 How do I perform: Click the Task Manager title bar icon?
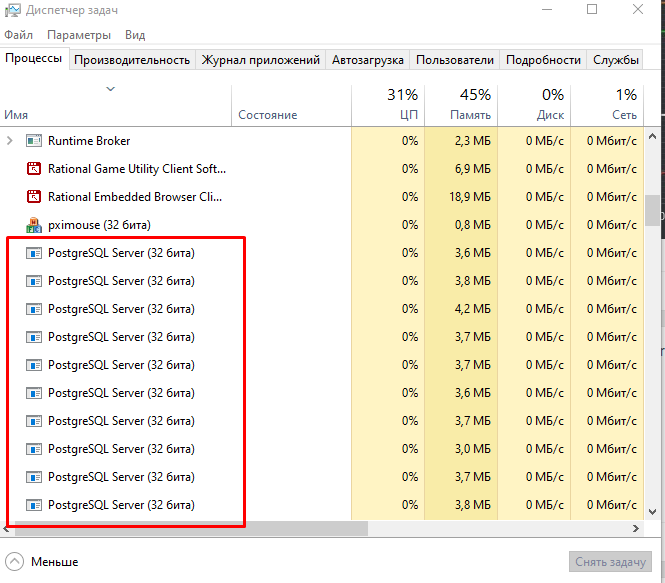[x=12, y=10]
